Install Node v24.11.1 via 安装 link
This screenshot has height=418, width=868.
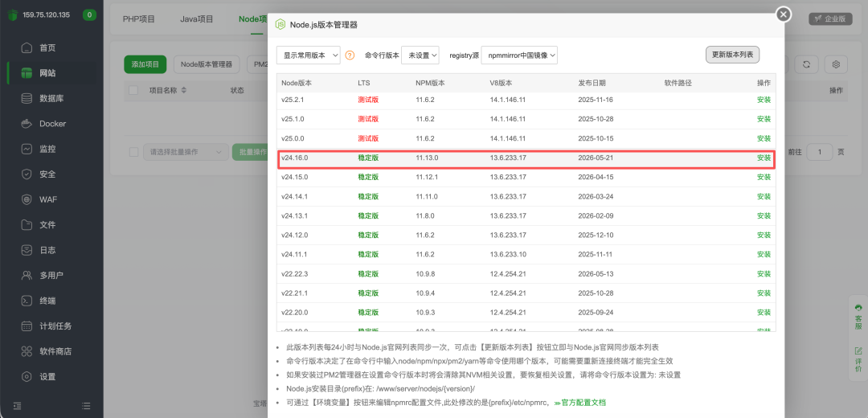764,255
